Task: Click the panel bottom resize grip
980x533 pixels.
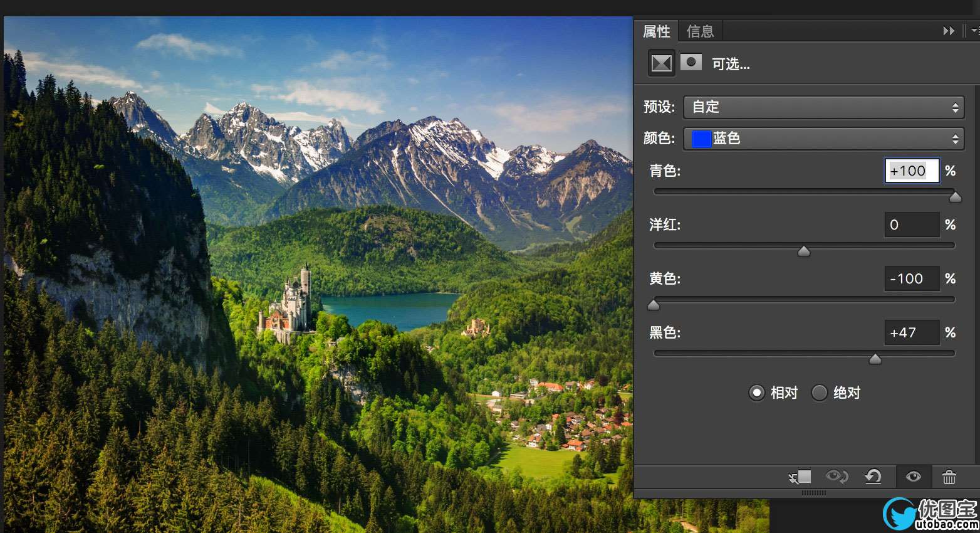Action: 813,493
